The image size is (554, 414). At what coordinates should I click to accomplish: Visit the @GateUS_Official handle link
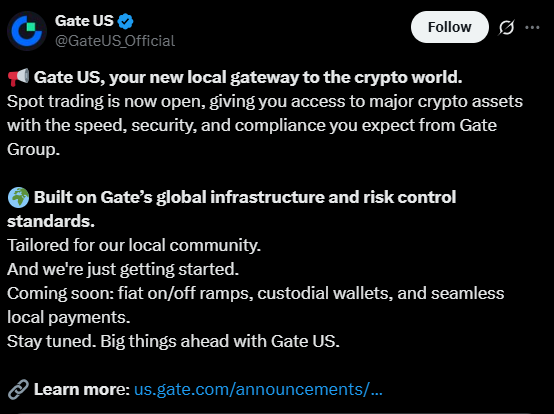[115, 41]
